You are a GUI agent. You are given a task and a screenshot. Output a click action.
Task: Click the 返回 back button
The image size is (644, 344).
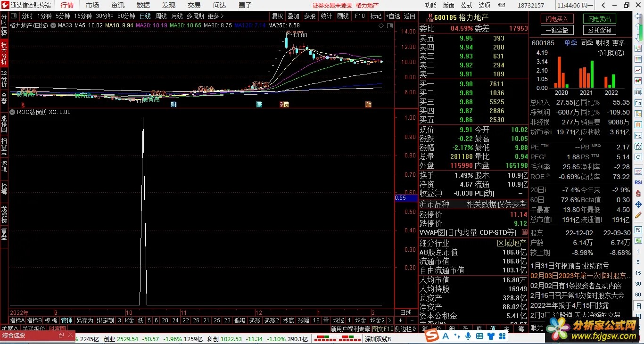coord(410,16)
